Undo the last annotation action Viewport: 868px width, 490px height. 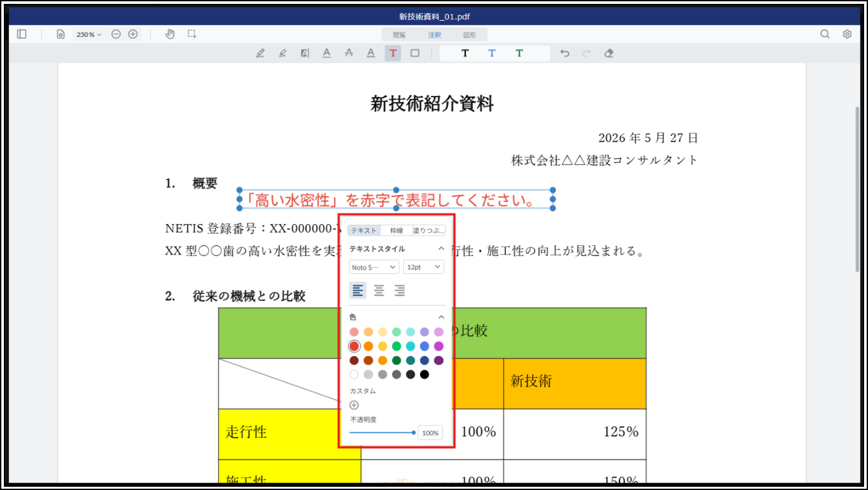(564, 53)
